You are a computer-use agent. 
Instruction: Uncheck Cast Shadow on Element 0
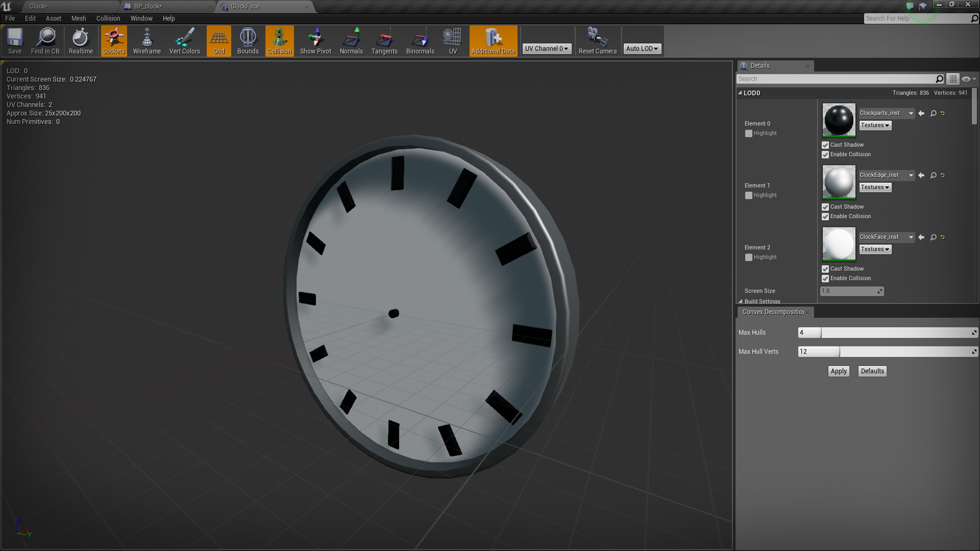coord(825,145)
